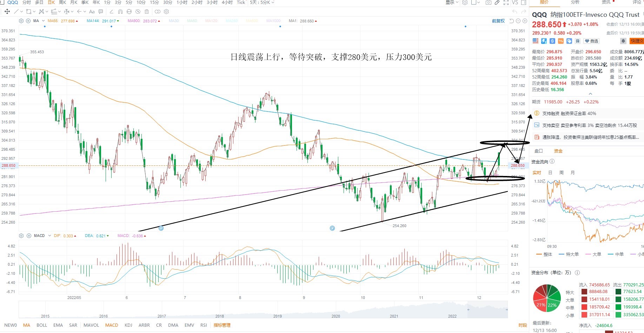Viewport: 644px width, 333px height.
Task: Switch to 周K weekly chart tab
Action: [62, 2]
